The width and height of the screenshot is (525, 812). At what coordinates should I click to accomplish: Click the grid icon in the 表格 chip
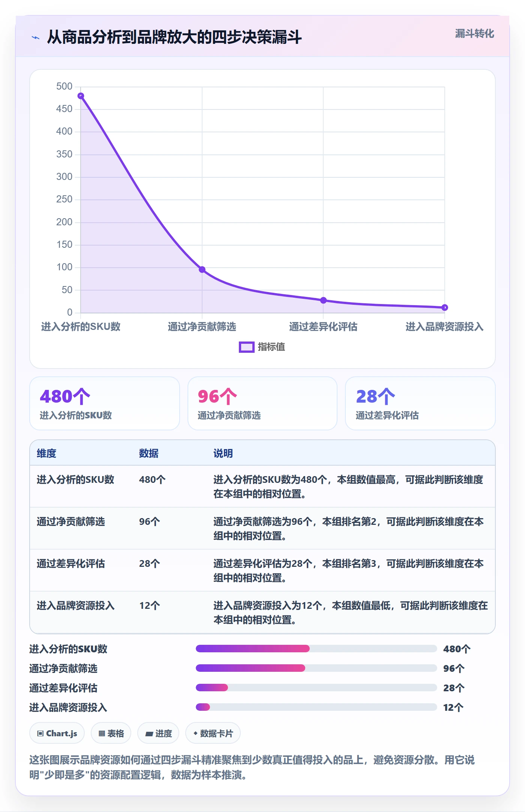pos(102,733)
